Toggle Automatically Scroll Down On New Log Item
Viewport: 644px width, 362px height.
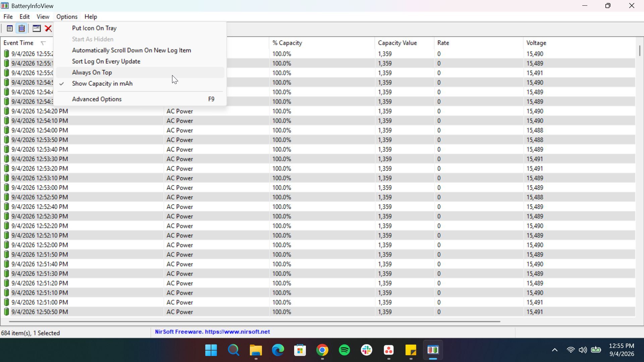(x=140, y=50)
